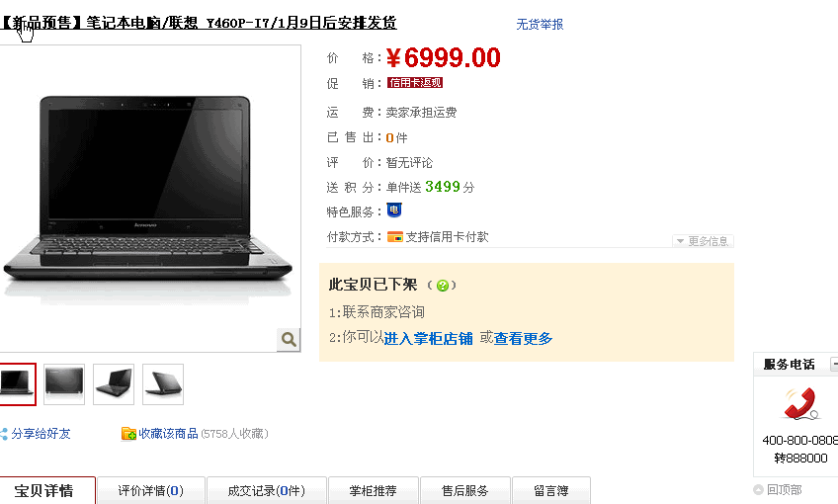
Task: Expand the 更多信息 dropdown
Action: pyautogui.click(x=703, y=241)
